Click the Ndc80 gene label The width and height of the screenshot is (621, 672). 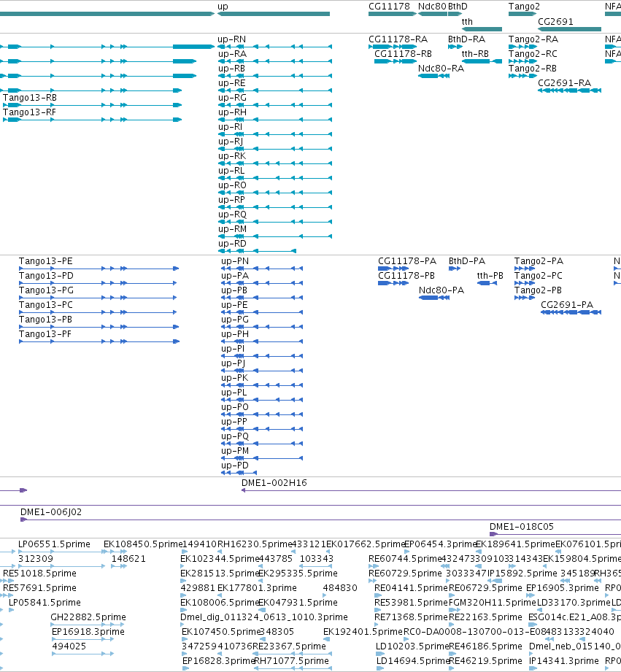point(432,7)
